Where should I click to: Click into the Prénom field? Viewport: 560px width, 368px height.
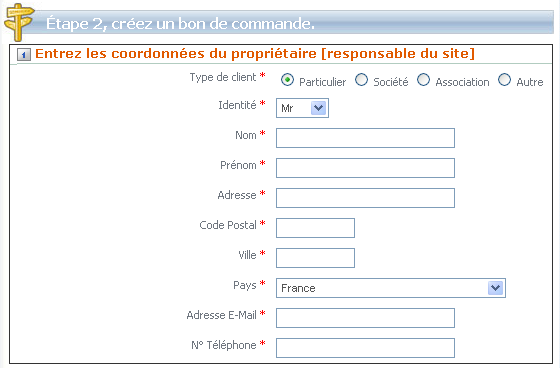365,168
